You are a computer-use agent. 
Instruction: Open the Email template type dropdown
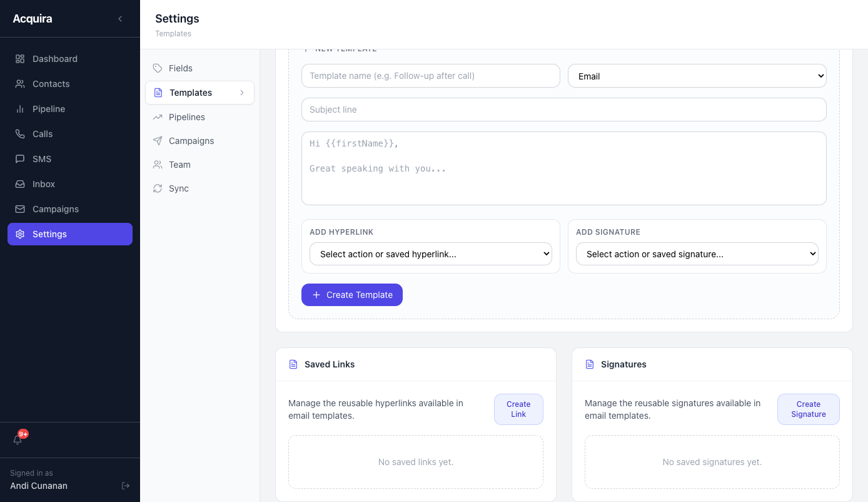click(x=697, y=75)
